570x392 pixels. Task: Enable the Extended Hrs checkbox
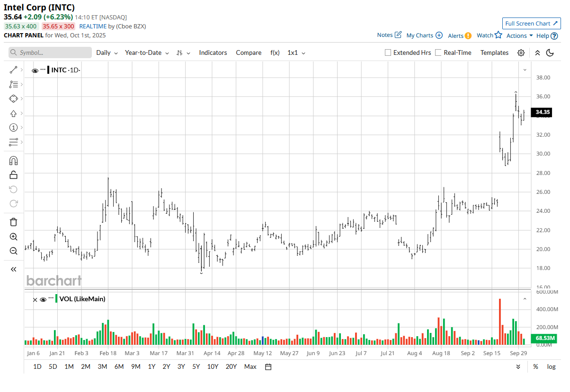[388, 52]
